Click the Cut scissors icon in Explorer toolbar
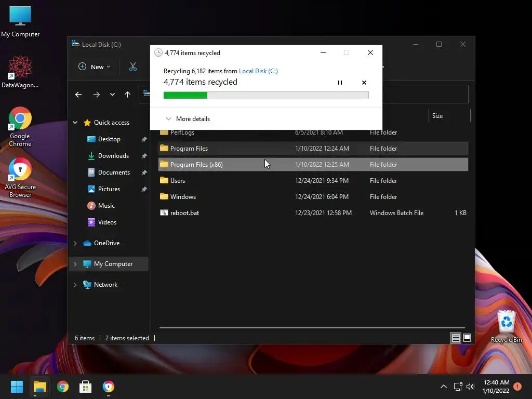 click(x=132, y=67)
